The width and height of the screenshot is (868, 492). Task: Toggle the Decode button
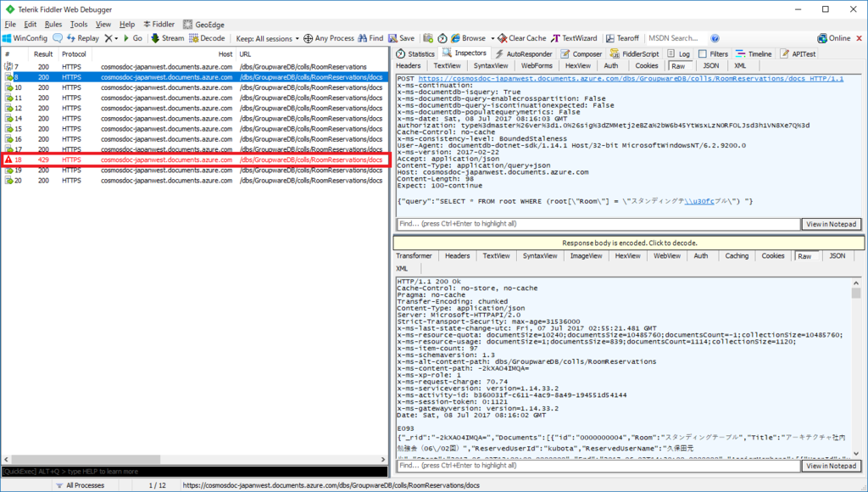207,38
